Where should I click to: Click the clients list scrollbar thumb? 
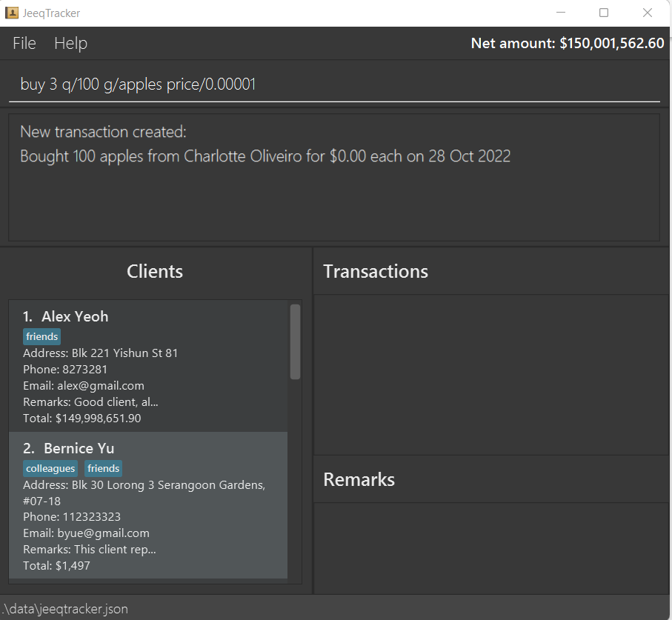(295, 341)
